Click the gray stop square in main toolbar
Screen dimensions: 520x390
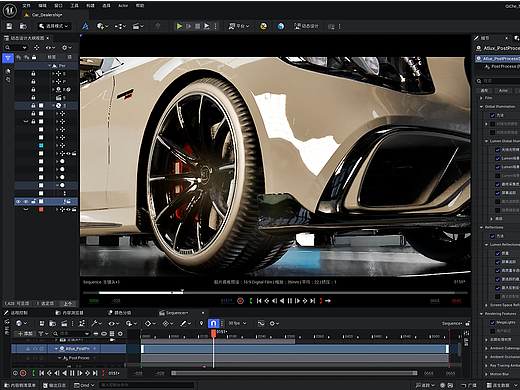coord(197,26)
